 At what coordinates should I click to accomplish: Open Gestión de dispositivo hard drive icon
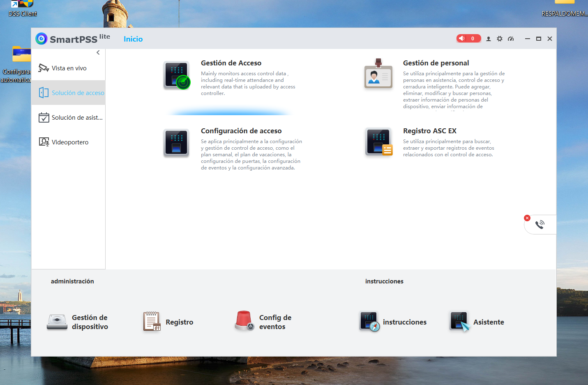click(57, 322)
